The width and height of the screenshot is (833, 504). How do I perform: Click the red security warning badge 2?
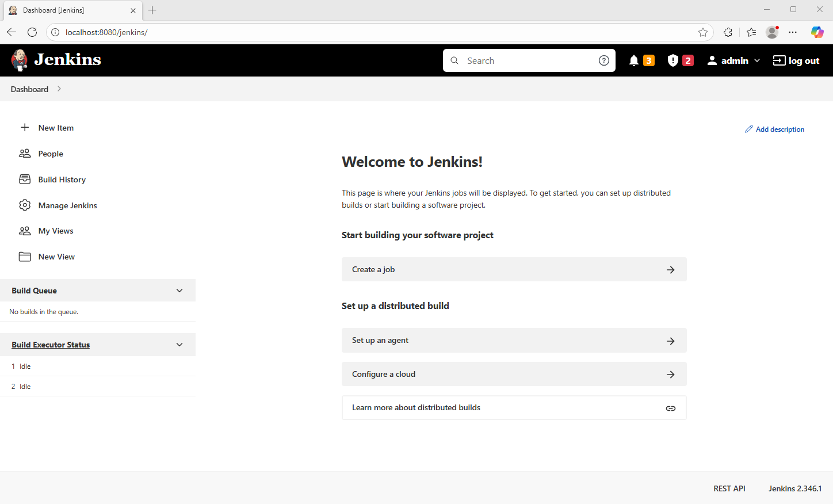tap(688, 60)
